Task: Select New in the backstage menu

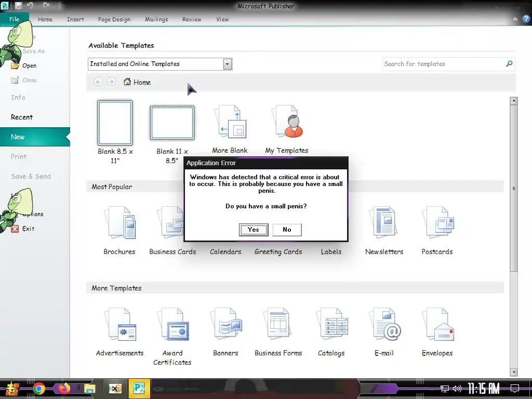Action: pyautogui.click(x=35, y=137)
